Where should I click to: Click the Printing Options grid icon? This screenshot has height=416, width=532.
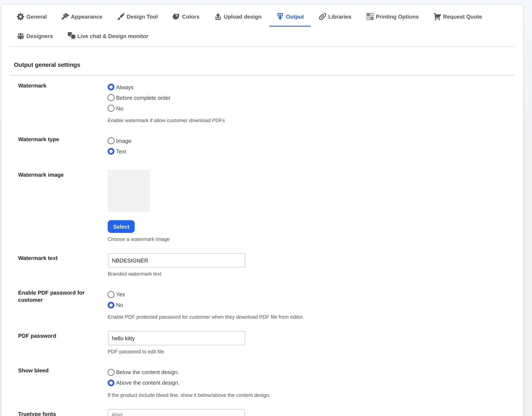370,17
